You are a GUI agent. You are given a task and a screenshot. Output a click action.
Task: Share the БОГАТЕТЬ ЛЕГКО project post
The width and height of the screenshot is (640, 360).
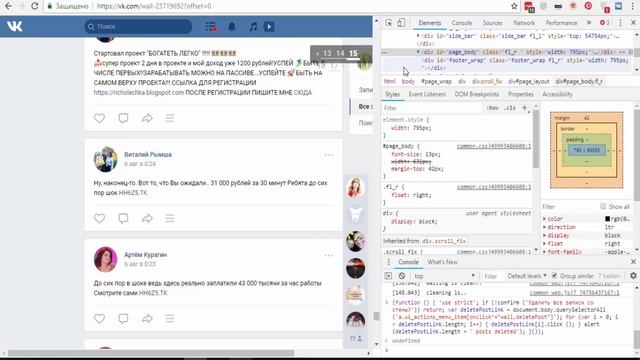[x=147, y=118]
